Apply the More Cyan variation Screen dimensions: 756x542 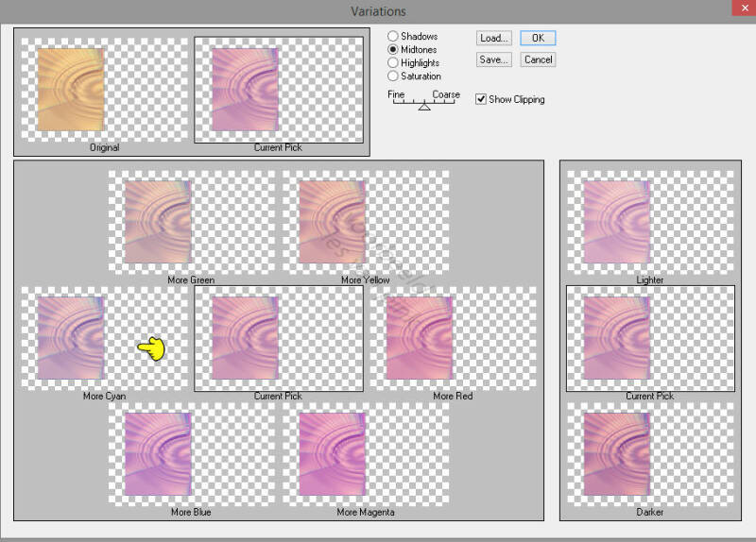click(105, 338)
